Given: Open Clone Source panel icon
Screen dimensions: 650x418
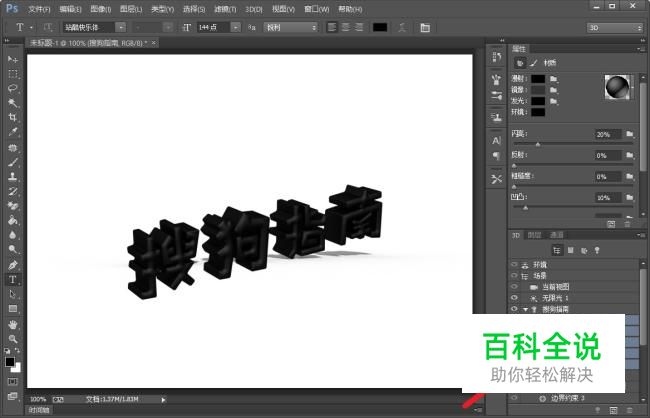Looking at the screenshot, I should (x=497, y=118).
